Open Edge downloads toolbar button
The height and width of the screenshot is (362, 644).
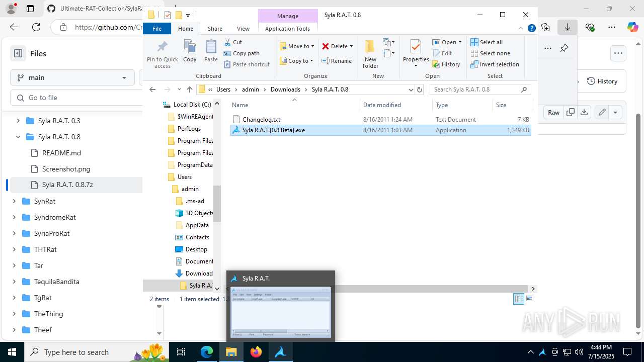coord(568,27)
